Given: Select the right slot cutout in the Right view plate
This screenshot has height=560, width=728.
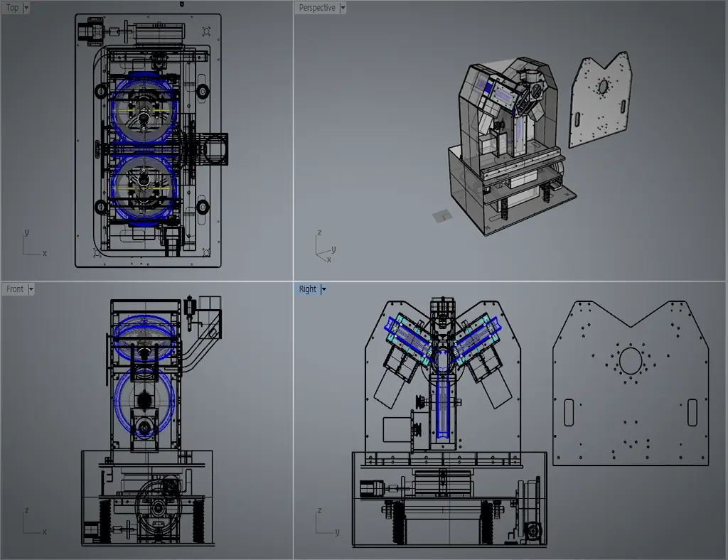Looking at the screenshot, I should pos(692,412).
